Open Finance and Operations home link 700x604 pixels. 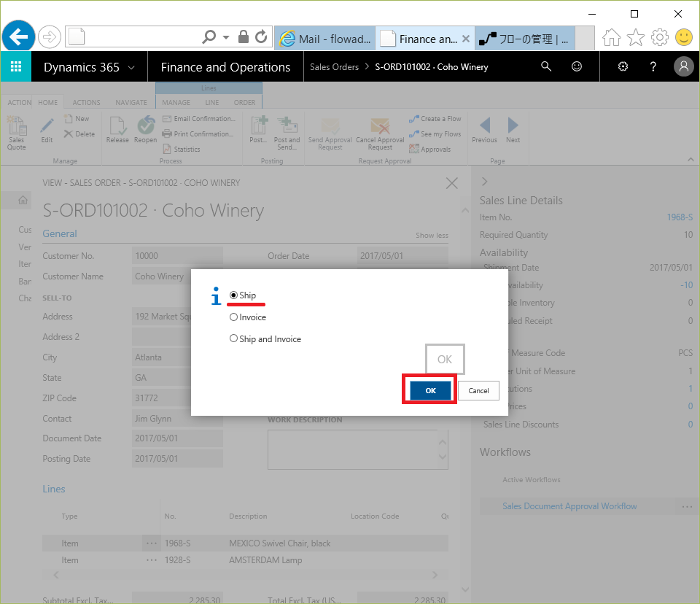[225, 67]
